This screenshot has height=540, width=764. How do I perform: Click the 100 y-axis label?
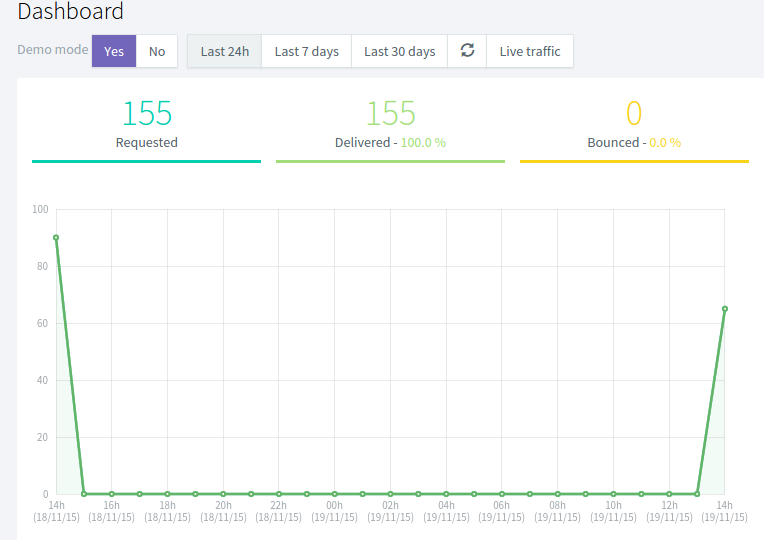40,209
